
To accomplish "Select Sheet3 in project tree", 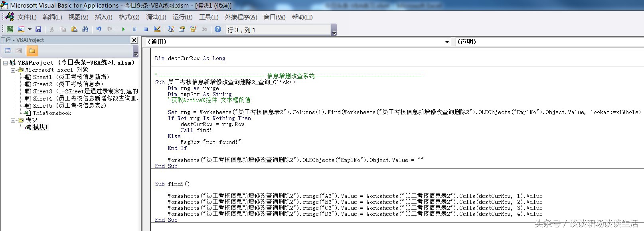I will (x=81, y=91).
